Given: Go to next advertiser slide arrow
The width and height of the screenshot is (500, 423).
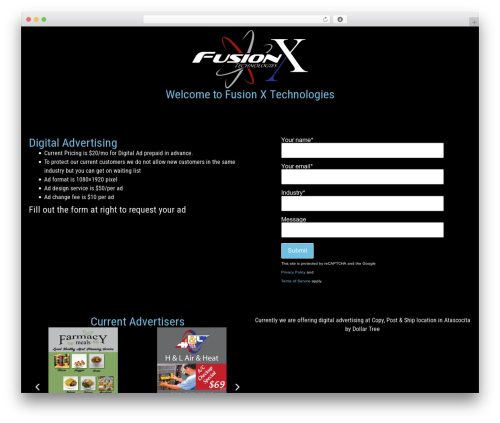Looking at the screenshot, I should click(x=237, y=387).
